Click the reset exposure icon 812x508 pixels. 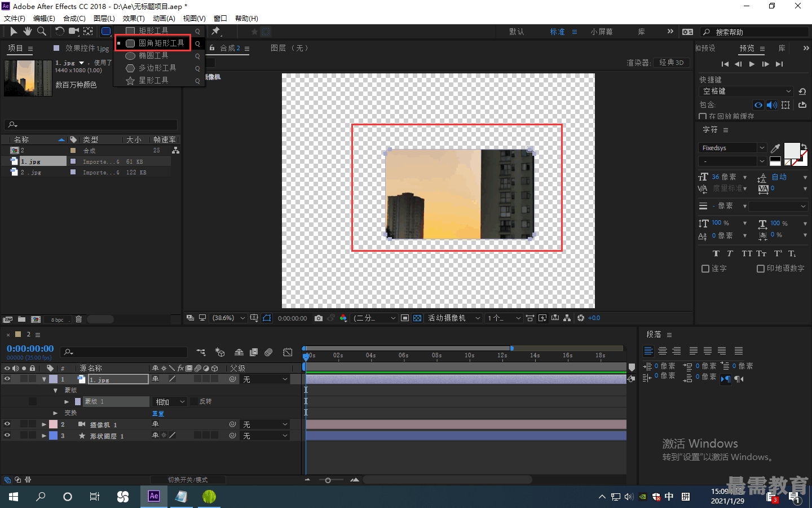click(581, 318)
